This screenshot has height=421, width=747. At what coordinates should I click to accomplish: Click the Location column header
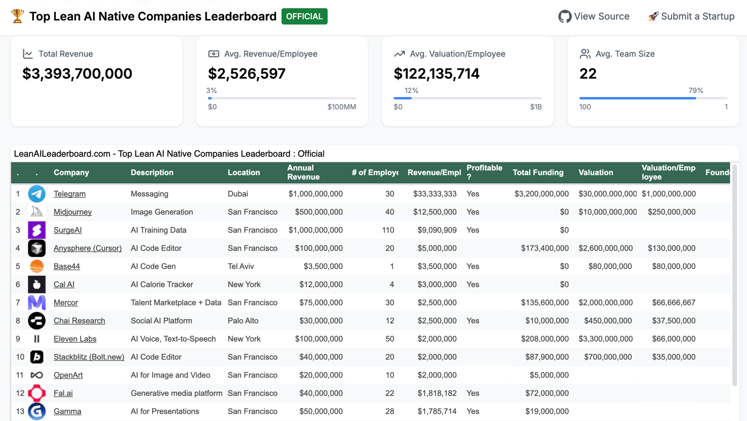pyautogui.click(x=243, y=172)
